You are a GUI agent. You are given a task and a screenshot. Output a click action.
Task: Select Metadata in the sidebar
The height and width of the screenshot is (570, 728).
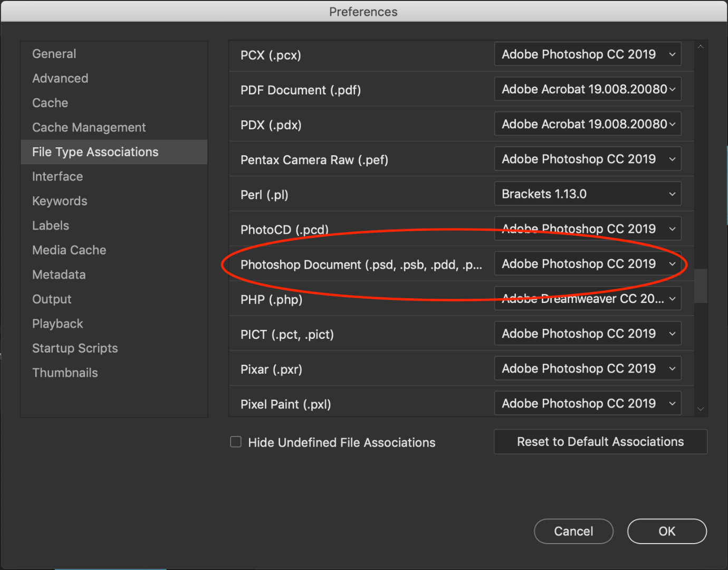point(59,274)
